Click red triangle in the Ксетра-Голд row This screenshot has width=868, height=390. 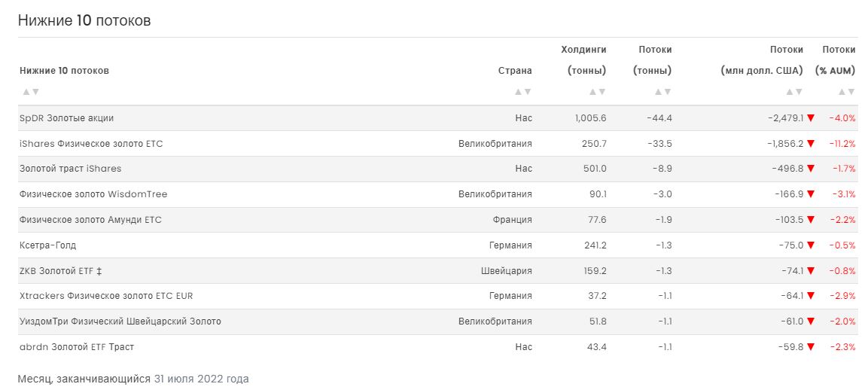(811, 245)
